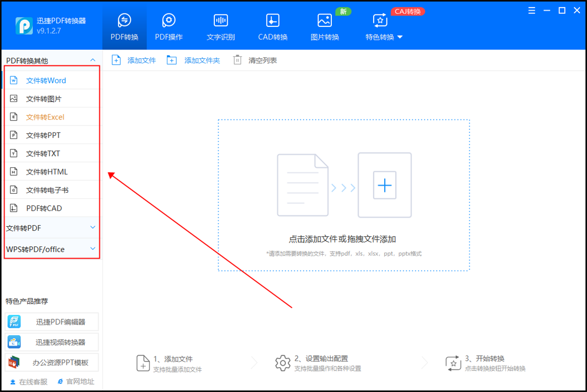Click the 添加文件夹 label

202,60
